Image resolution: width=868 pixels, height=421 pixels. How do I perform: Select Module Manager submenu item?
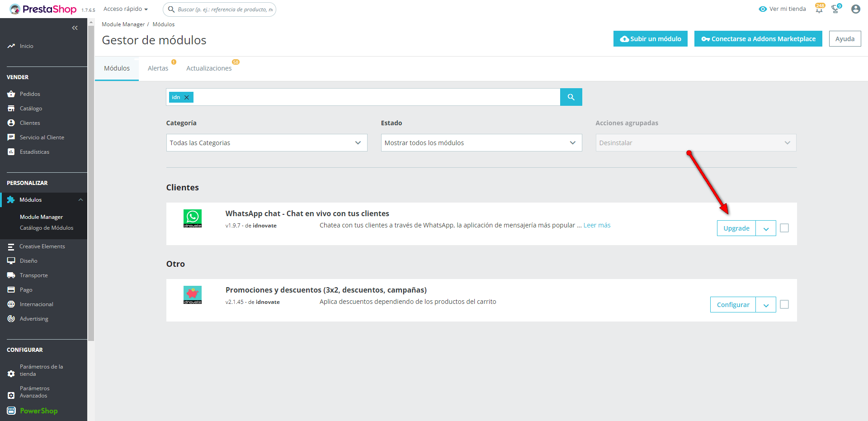[x=41, y=217]
